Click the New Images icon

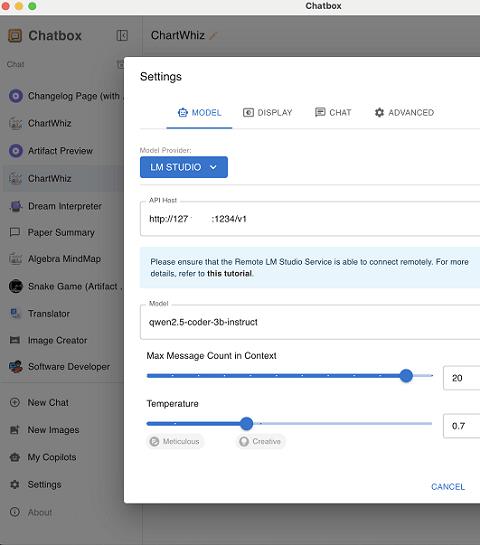15,430
